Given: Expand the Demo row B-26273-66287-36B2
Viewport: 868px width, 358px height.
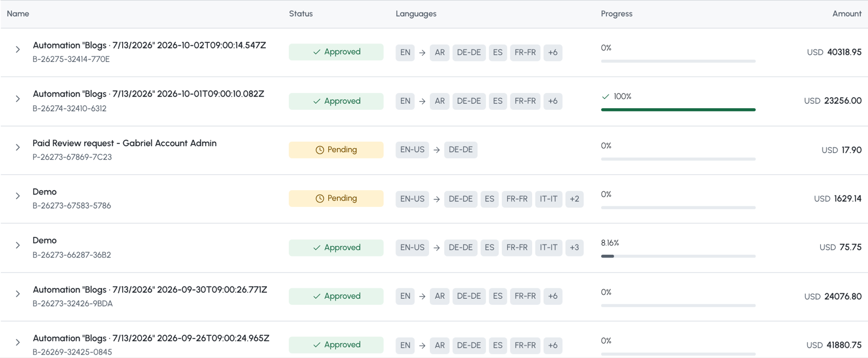Looking at the screenshot, I should [17, 245].
